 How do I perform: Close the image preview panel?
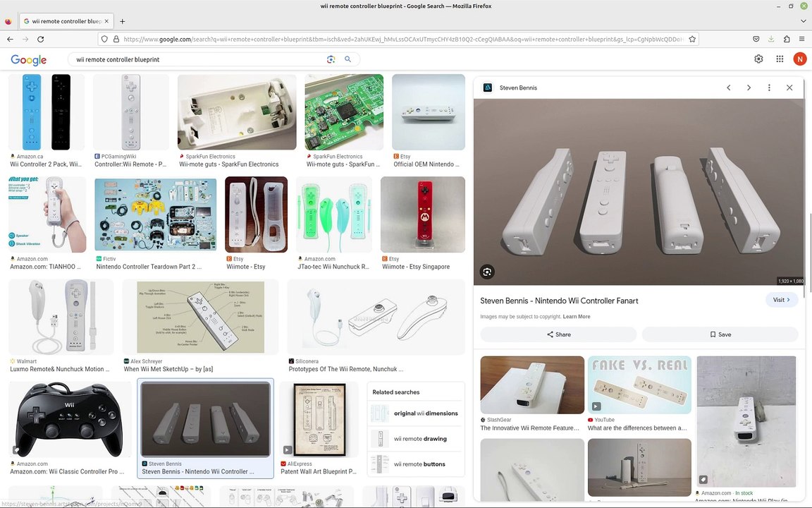(789, 87)
